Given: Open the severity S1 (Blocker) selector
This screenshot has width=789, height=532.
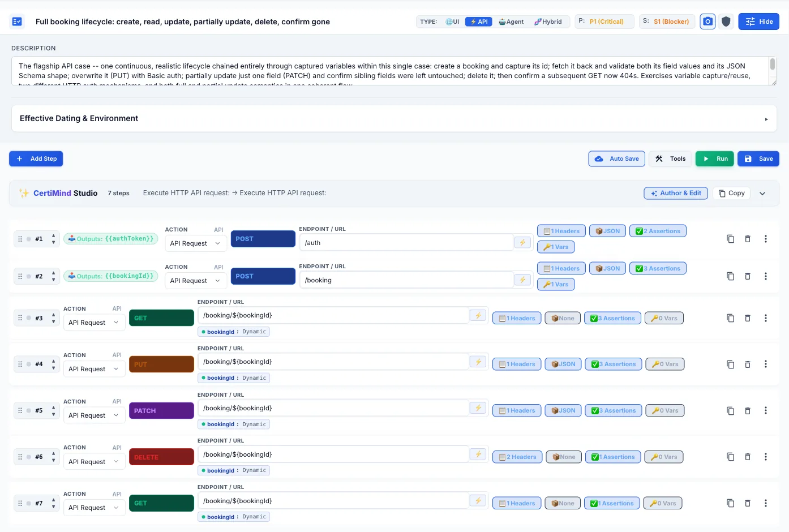Looking at the screenshot, I should pos(667,22).
